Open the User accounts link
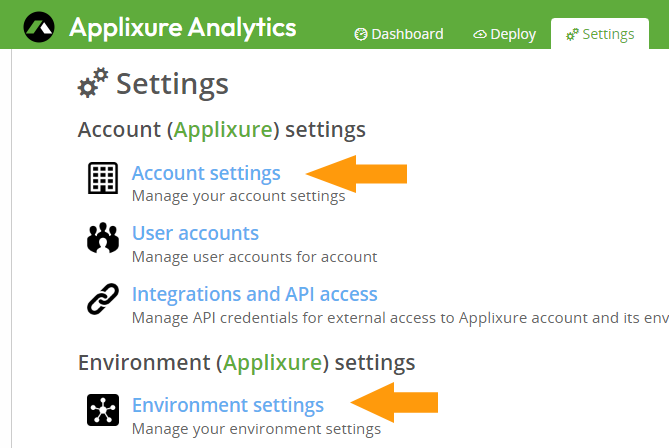This screenshot has width=669, height=448. coord(195,233)
